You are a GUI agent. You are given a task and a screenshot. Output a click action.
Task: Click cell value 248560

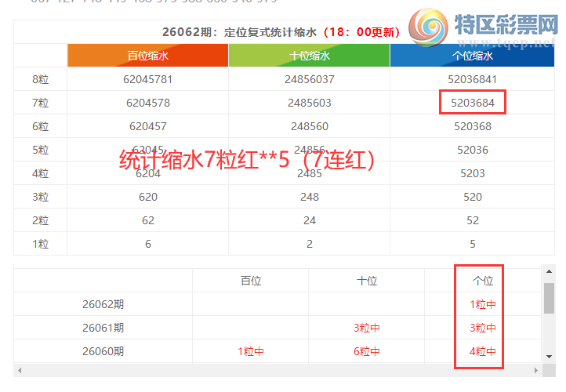[x=310, y=126]
